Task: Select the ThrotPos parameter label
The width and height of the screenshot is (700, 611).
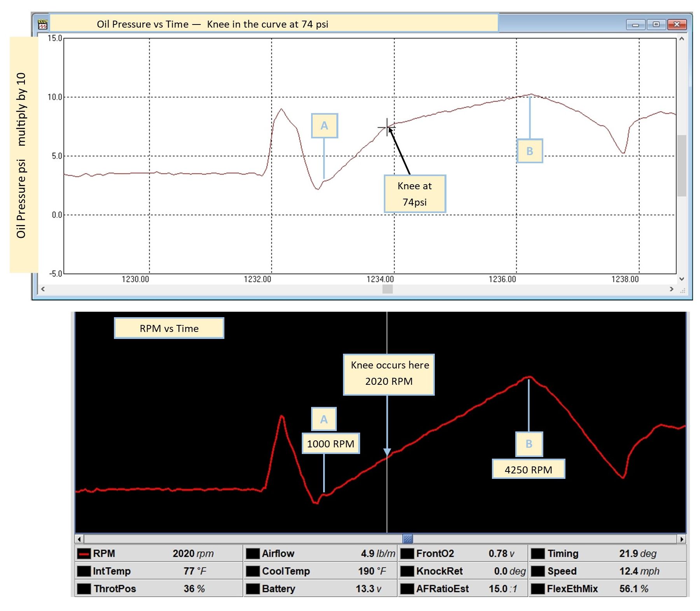Action: click(x=115, y=588)
